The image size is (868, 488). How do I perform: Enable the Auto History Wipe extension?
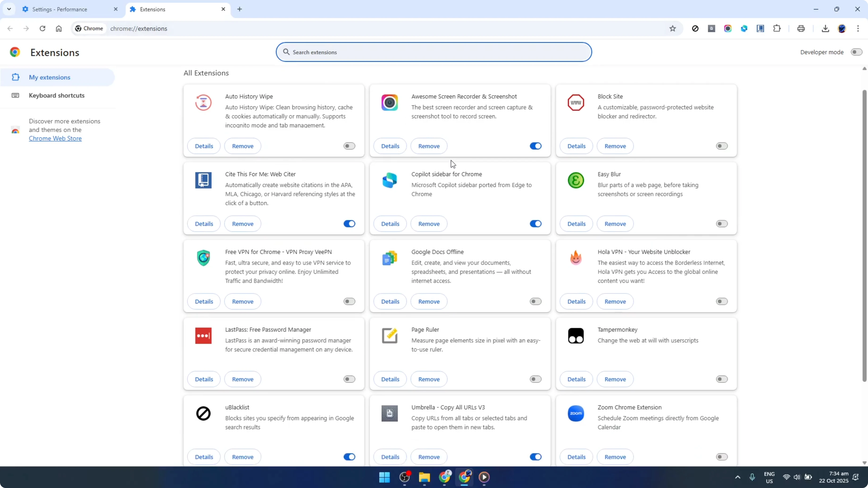349,146
